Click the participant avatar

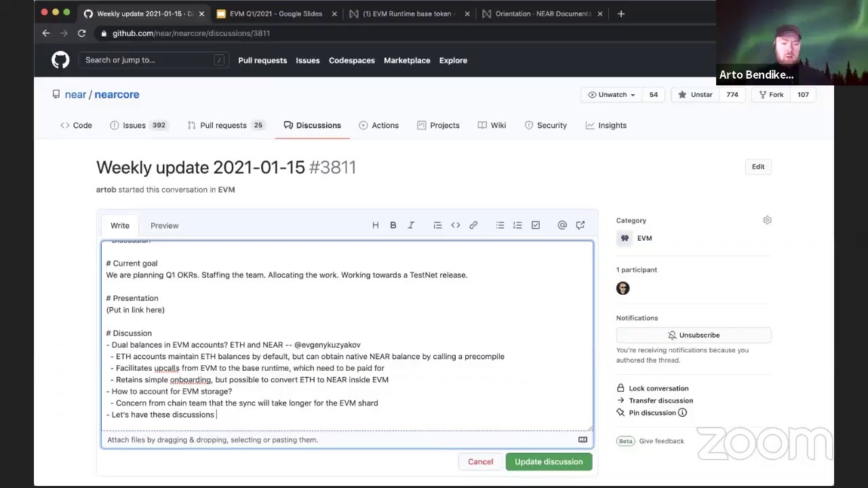point(623,288)
